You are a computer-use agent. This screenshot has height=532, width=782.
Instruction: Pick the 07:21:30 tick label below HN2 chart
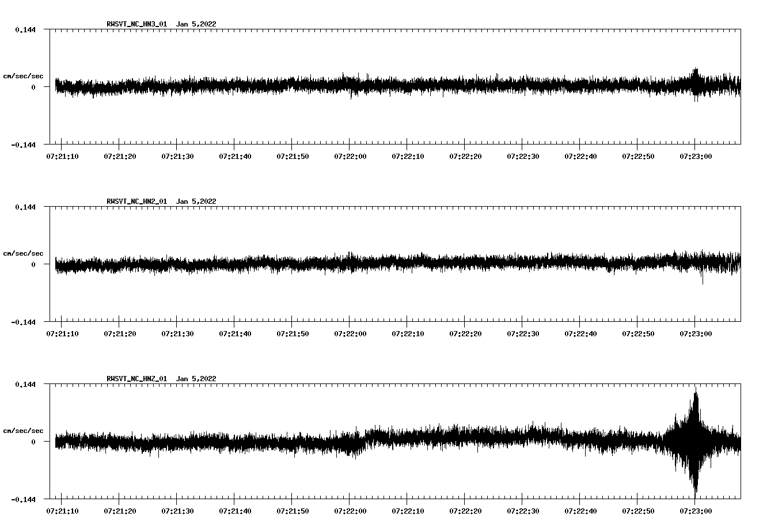coord(177,333)
